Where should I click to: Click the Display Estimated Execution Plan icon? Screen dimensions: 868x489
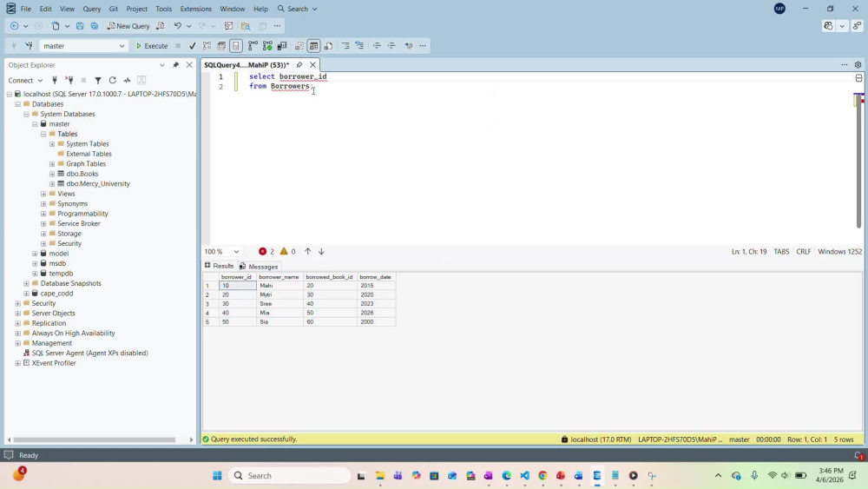pyautogui.click(x=207, y=46)
